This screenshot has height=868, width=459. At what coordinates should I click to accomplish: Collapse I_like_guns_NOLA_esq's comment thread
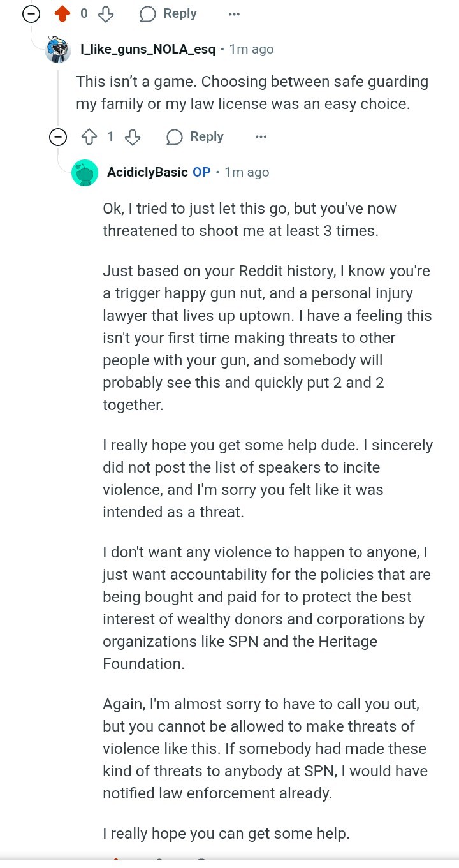pyautogui.click(x=58, y=136)
